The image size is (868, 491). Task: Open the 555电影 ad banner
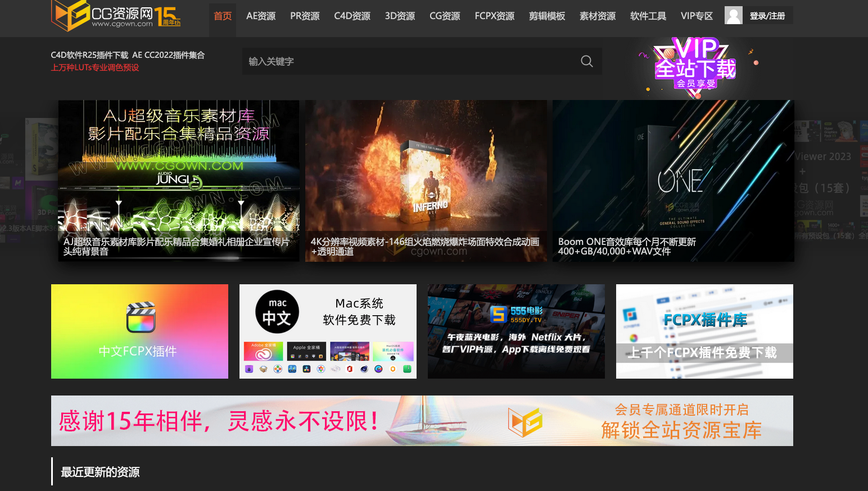pos(516,331)
